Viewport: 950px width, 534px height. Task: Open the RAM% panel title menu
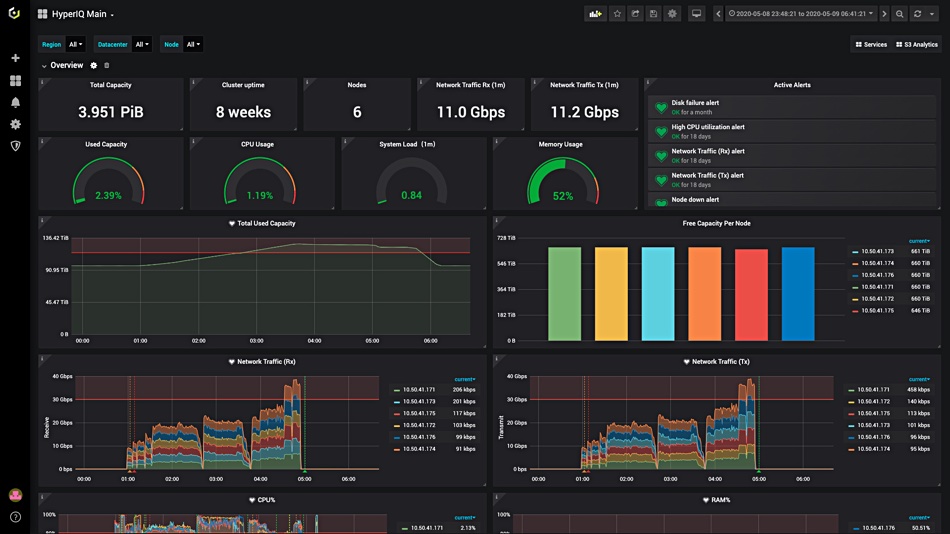click(x=717, y=500)
